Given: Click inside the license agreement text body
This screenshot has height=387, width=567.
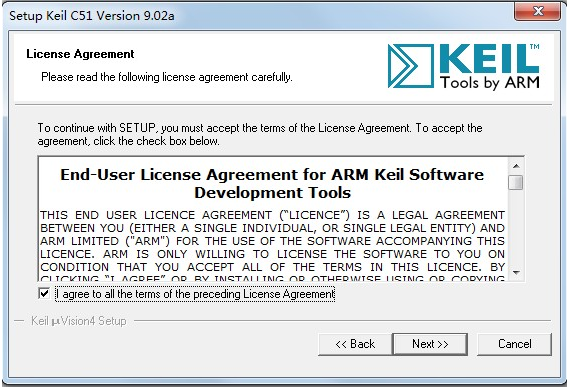Looking at the screenshot, I should pyautogui.click(x=272, y=247).
